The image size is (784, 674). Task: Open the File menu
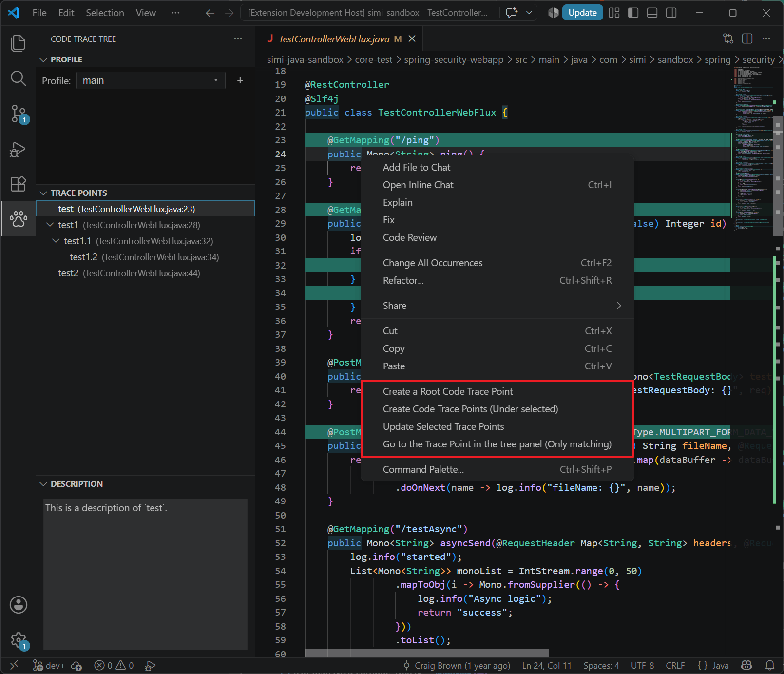pos(39,13)
